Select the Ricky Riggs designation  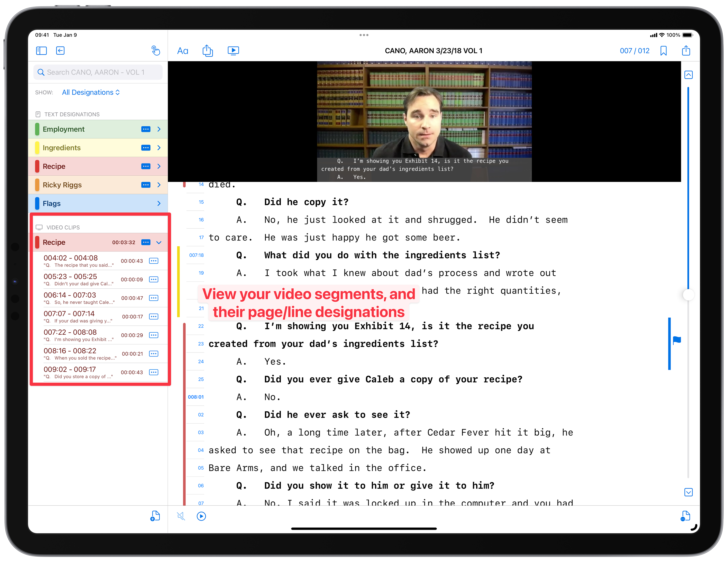point(62,185)
